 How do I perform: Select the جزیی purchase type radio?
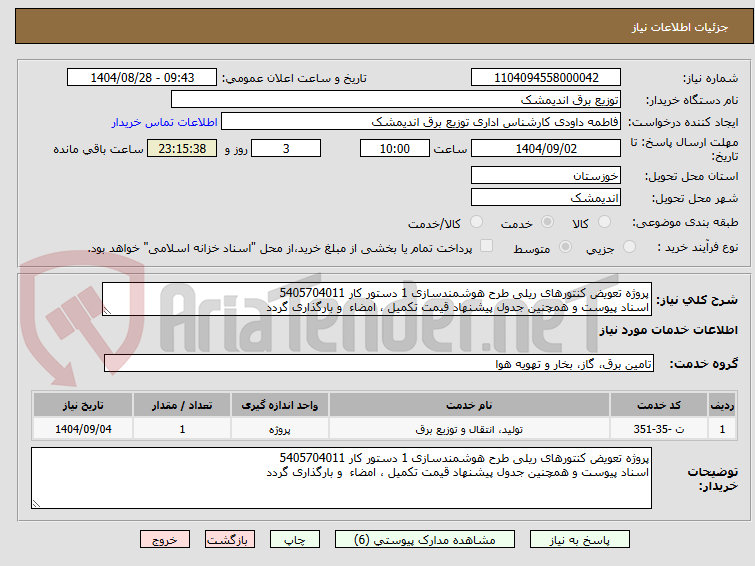pyautogui.click(x=629, y=247)
